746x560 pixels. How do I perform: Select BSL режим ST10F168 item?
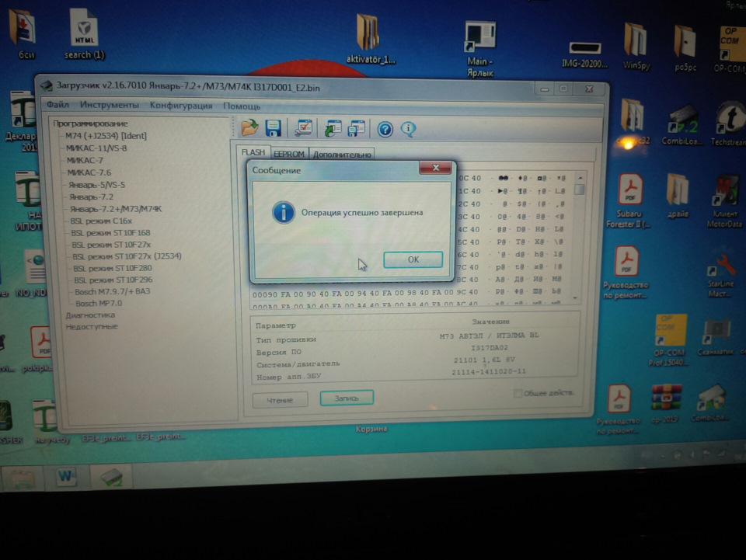110,232
